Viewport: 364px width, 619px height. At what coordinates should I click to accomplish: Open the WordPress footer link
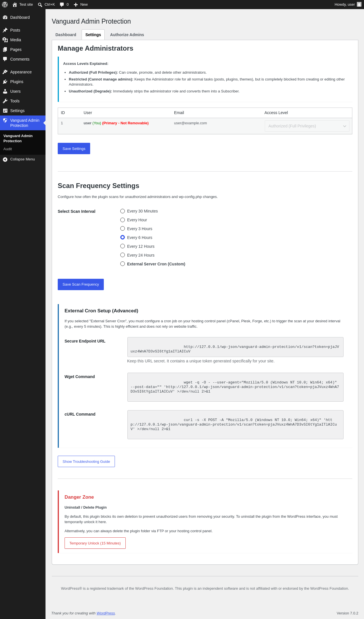click(106, 613)
